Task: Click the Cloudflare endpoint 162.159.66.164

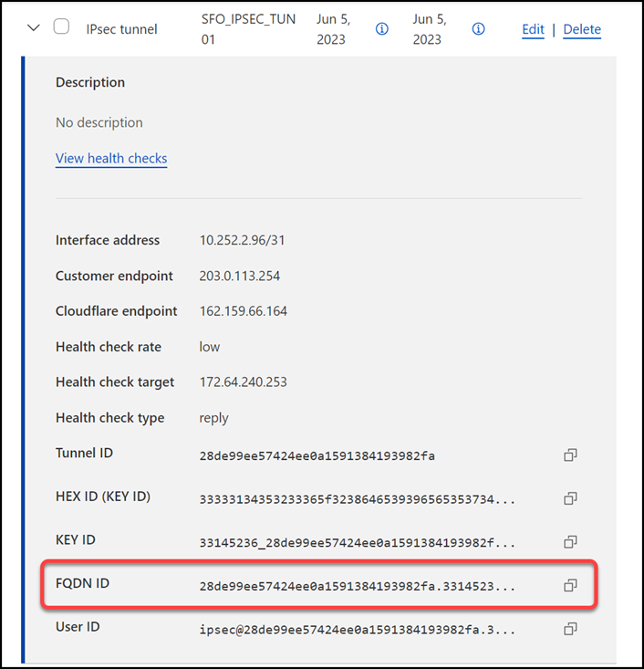Action: coord(243,311)
